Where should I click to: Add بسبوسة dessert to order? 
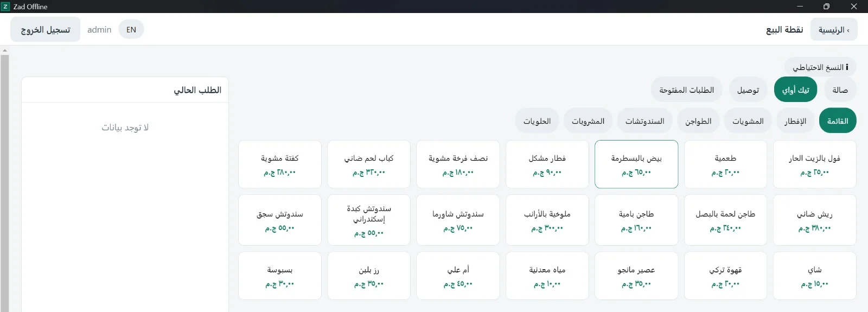280,276
